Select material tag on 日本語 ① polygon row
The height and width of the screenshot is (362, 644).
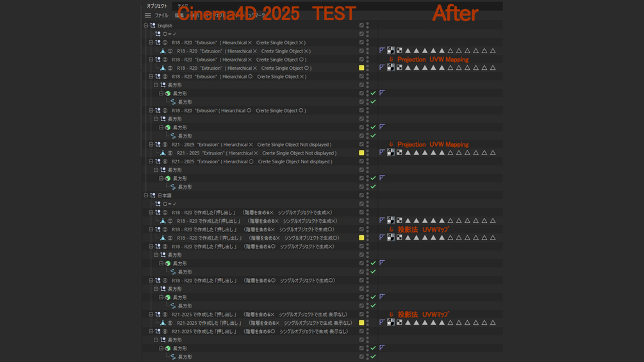click(391, 220)
